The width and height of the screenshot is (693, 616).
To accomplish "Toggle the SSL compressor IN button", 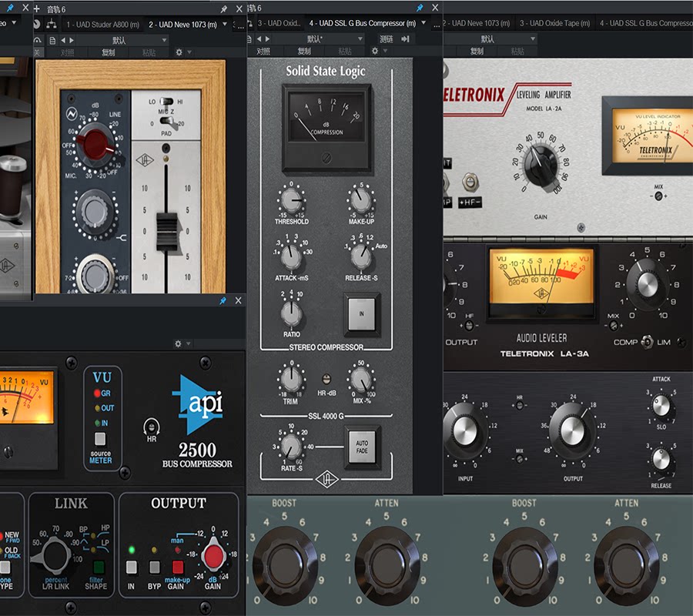I will 362,313.
